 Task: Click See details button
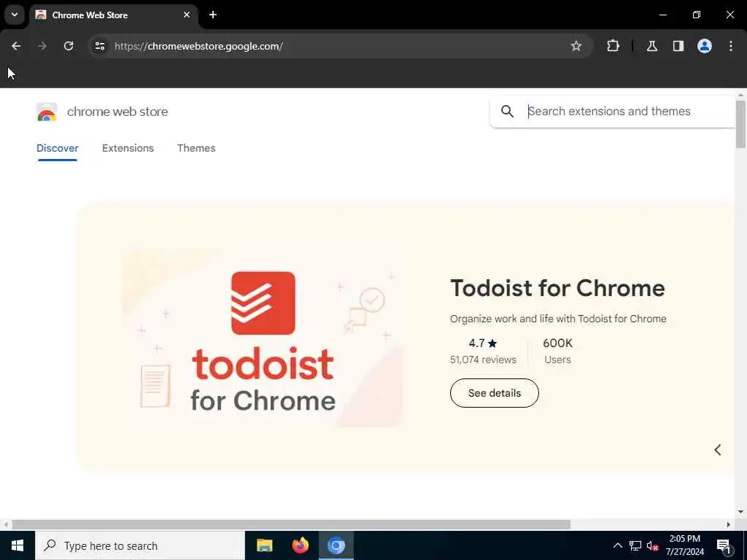(x=495, y=393)
